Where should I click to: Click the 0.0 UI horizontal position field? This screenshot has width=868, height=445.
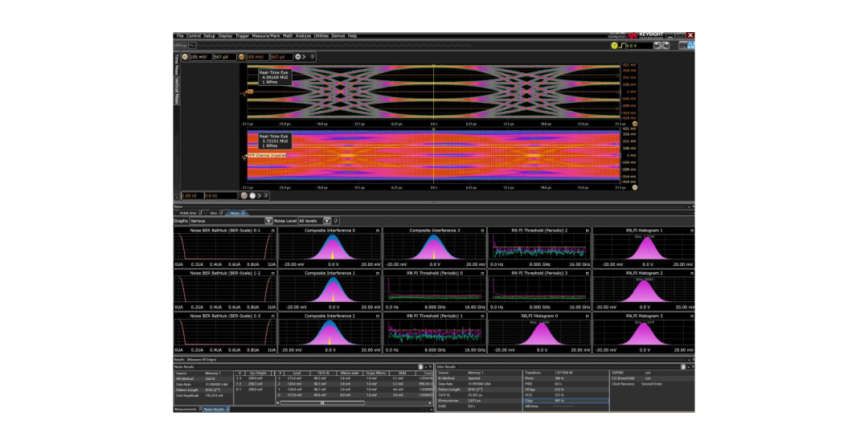[x=219, y=196]
